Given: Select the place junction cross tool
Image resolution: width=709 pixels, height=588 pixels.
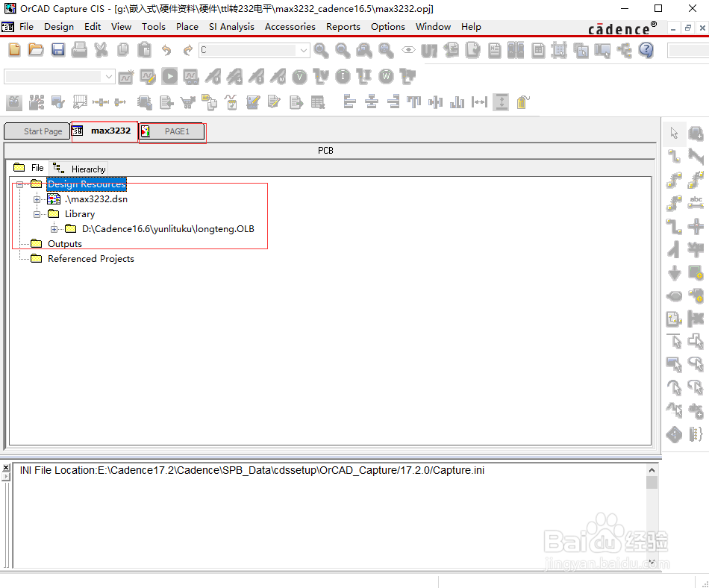Looking at the screenshot, I should point(696,226).
